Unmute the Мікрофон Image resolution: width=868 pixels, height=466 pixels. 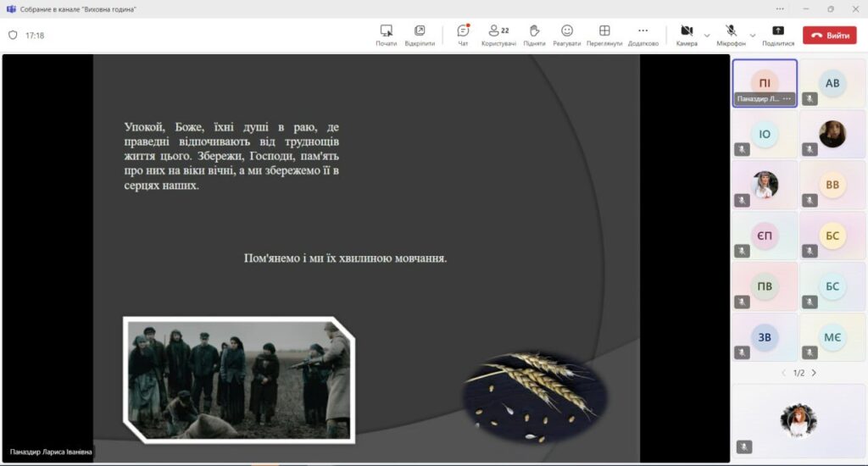tap(731, 31)
